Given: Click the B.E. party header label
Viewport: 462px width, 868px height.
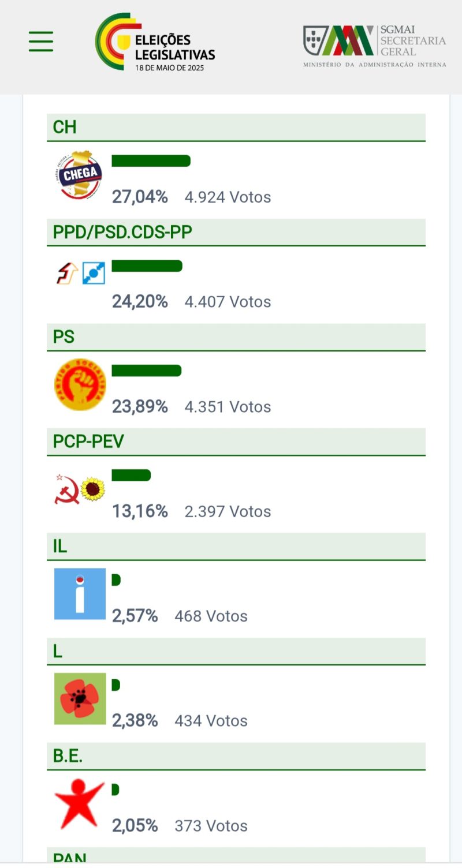Looking at the screenshot, I should click(68, 756).
